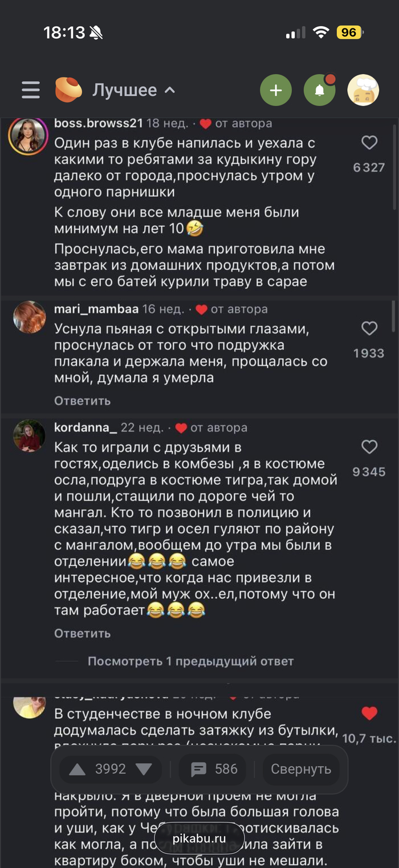Collapse the post using Свернуть

coord(302,770)
